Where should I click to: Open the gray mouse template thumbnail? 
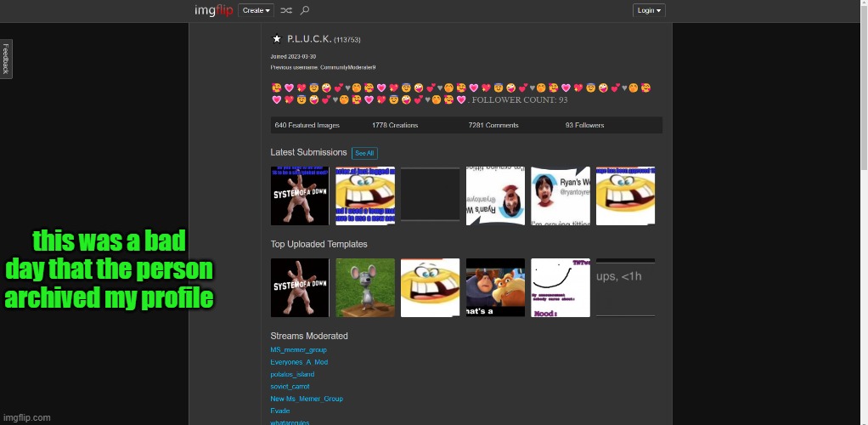point(365,287)
